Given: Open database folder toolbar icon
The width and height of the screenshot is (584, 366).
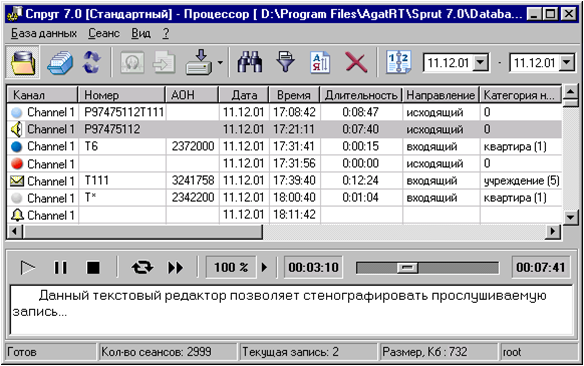Looking at the screenshot, I should tap(23, 63).
